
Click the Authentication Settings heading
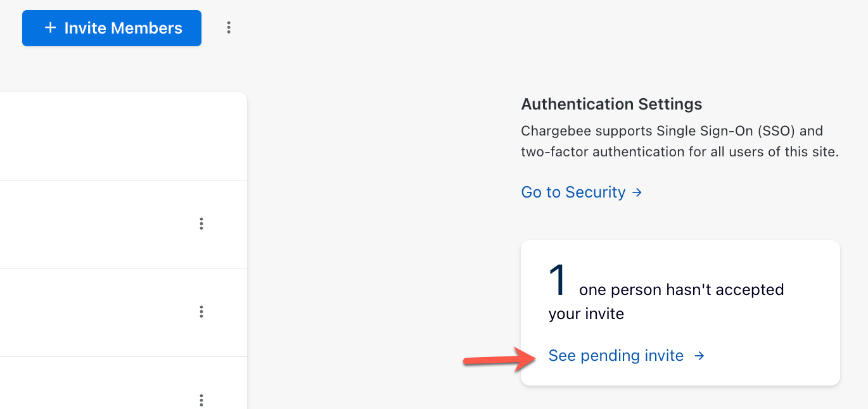pos(611,104)
